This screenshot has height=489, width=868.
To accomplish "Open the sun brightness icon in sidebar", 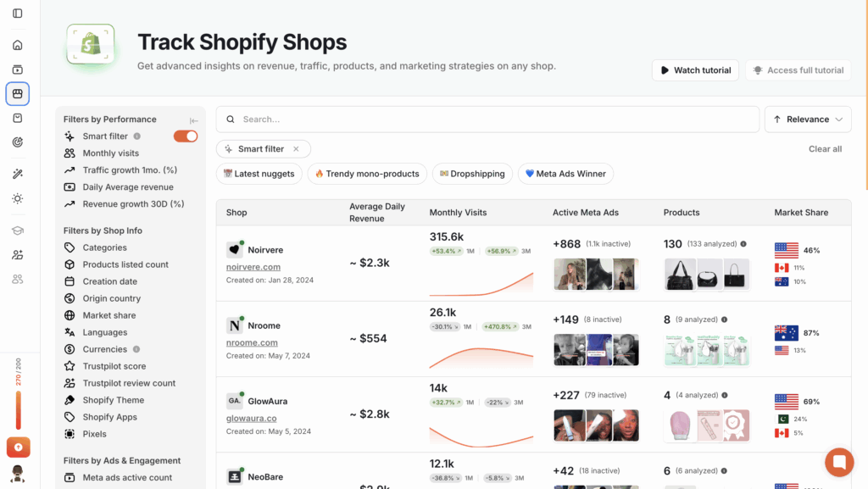I will pyautogui.click(x=18, y=198).
